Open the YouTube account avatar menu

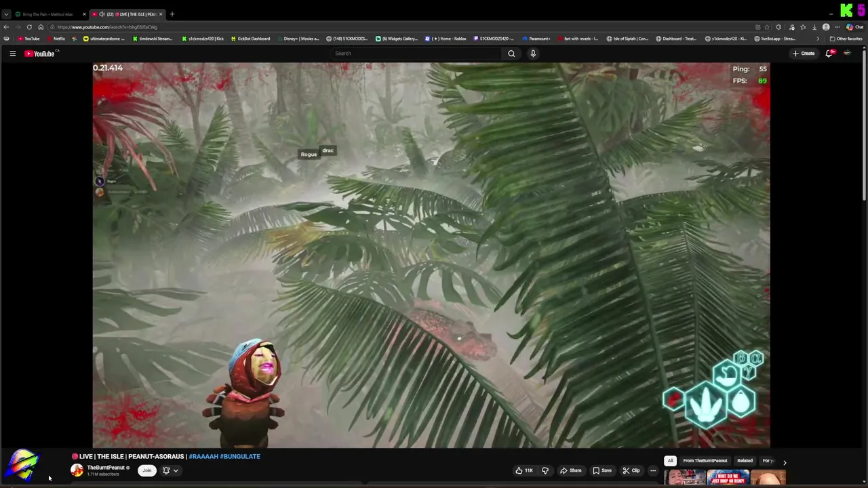(x=847, y=54)
